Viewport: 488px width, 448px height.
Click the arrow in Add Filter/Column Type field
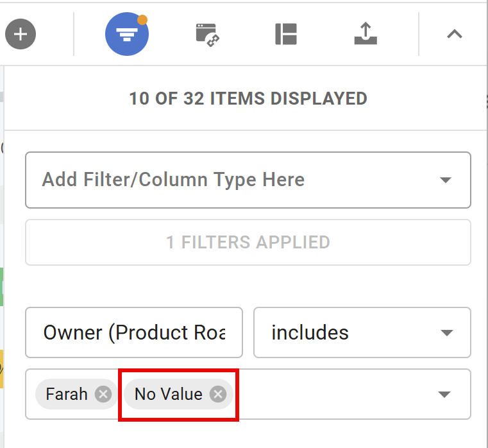[446, 180]
